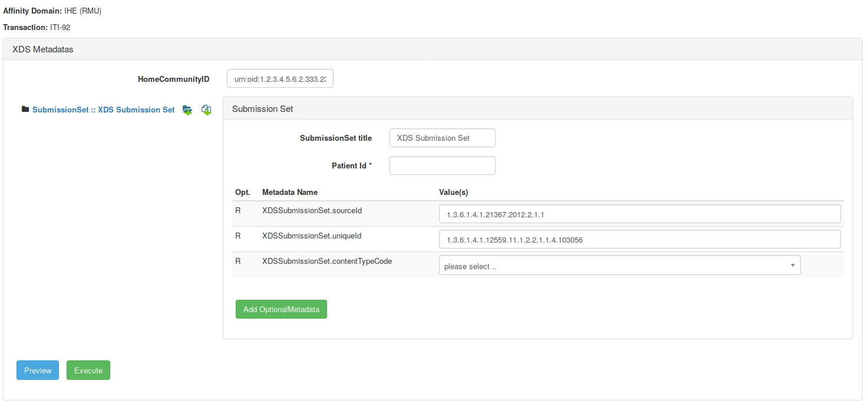Open the SubmissionSet :: XDS Submission Set node

[103, 110]
